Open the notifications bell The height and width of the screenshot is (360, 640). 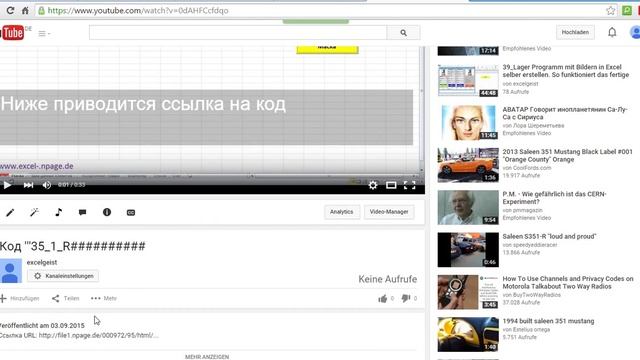tap(612, 32)
